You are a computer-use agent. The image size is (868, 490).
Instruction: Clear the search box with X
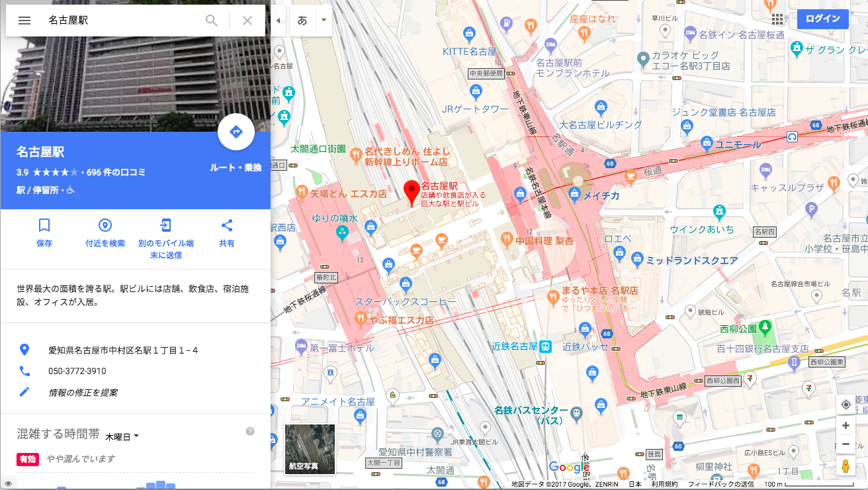247,21
